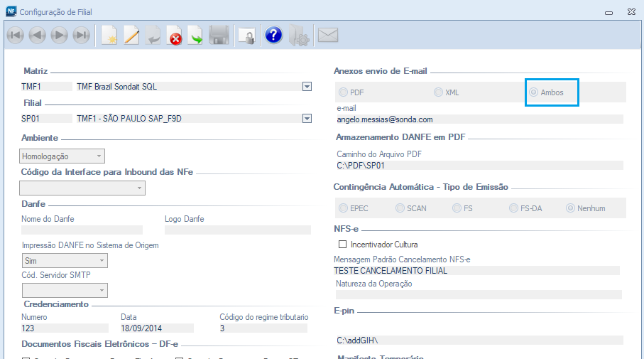Click the Caminho do Arquivo PDF field
This screenshot has width=644, height=359.
pos(480,166)
